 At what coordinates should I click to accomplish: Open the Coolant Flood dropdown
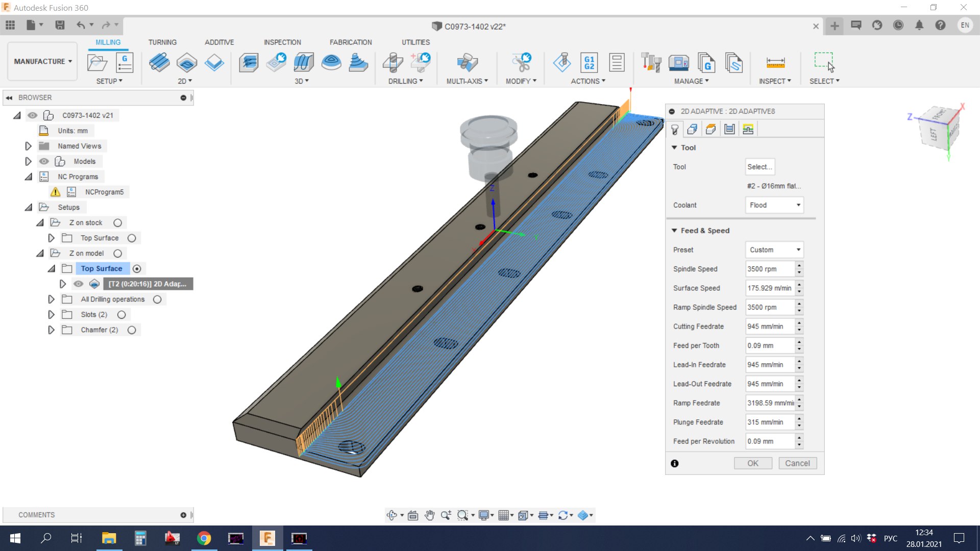[x=774, y=205]
